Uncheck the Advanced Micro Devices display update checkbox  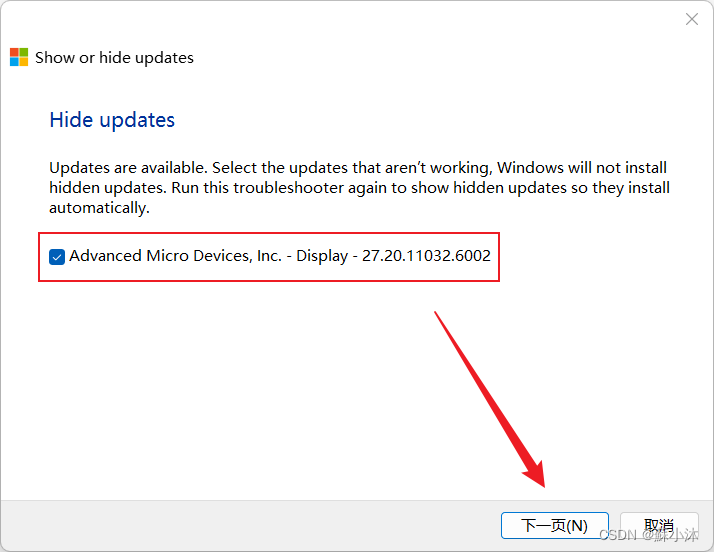pos(57,257)
